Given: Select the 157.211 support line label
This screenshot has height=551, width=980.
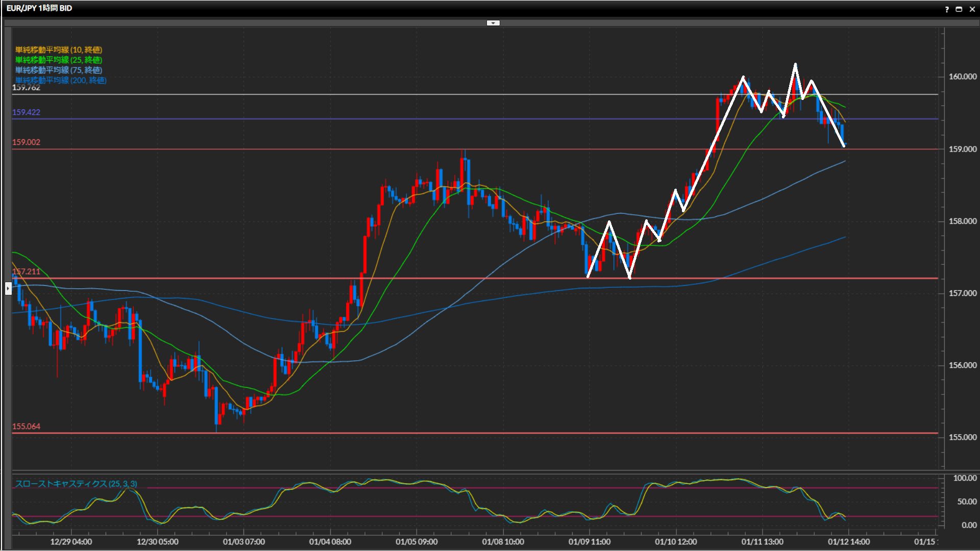Looking at the screenshot, I should tap(26, 271).
